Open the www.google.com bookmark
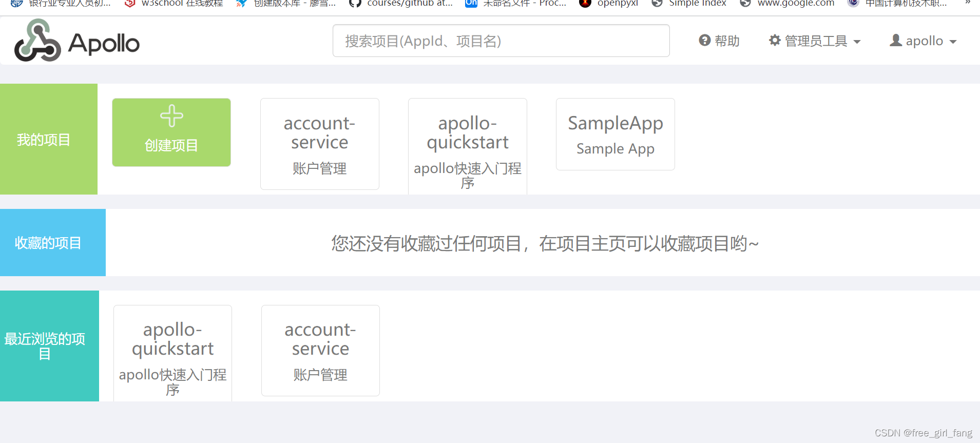 point(787,3)
